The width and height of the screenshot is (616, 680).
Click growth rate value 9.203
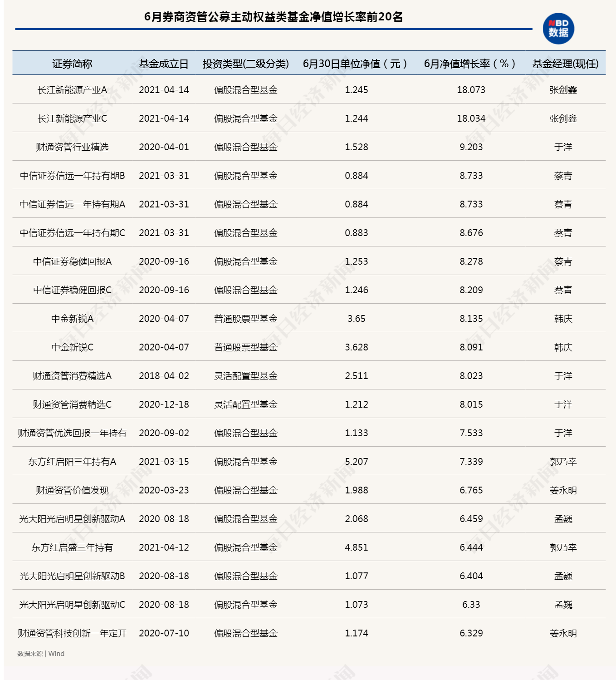coord(471,147)
